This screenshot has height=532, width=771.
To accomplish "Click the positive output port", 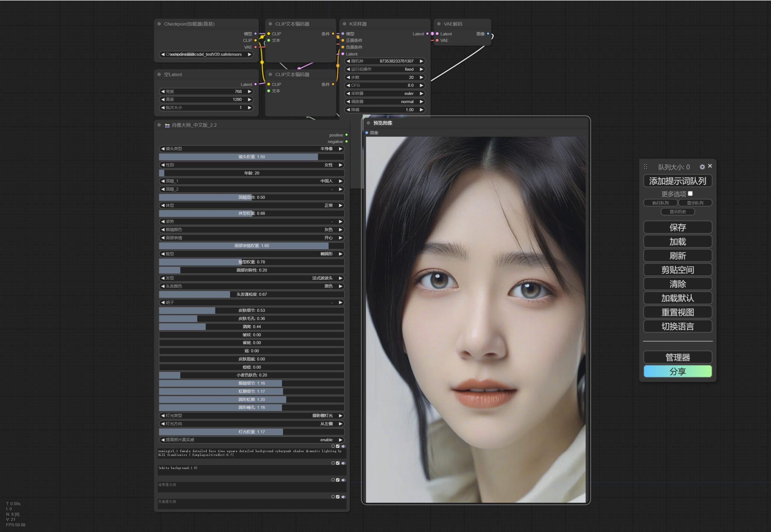I will coord(346,135).
